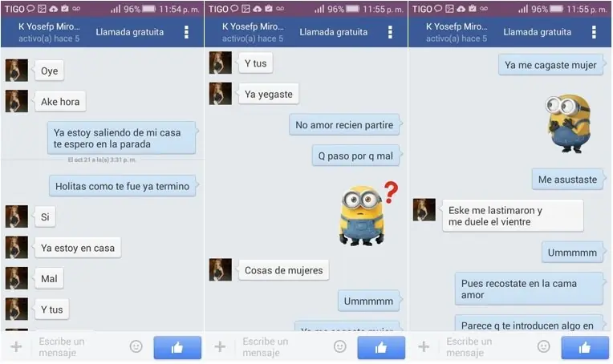Send a thumbs-up like in the left screen

coord(177,347)
